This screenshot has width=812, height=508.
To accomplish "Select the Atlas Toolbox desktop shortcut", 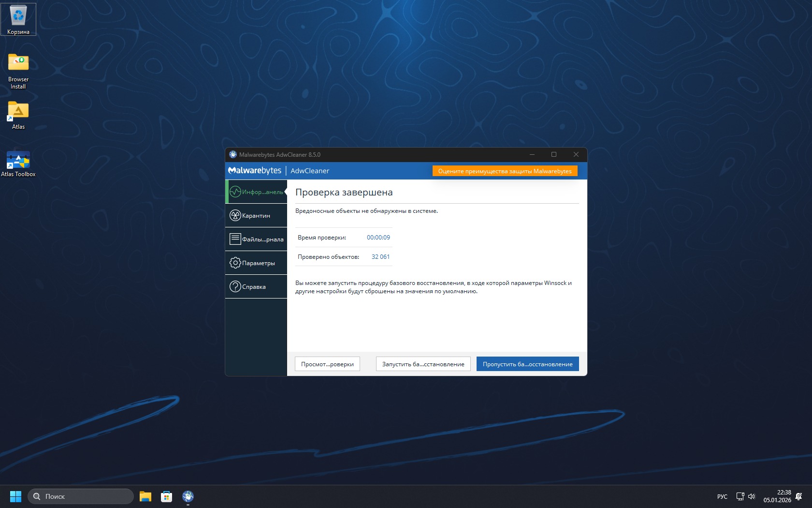I will [x=18, y=163].
